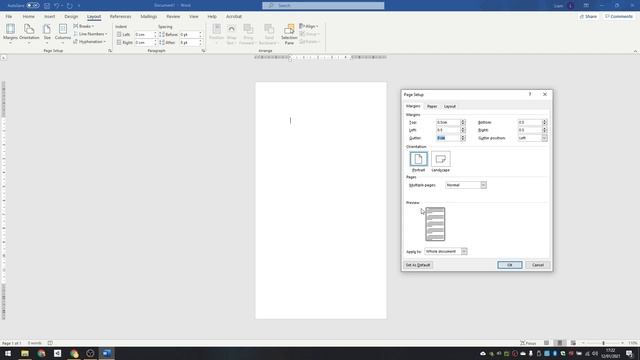Switch to the Home ribbon tab
The image size is (640, 360).
point(29,16)
